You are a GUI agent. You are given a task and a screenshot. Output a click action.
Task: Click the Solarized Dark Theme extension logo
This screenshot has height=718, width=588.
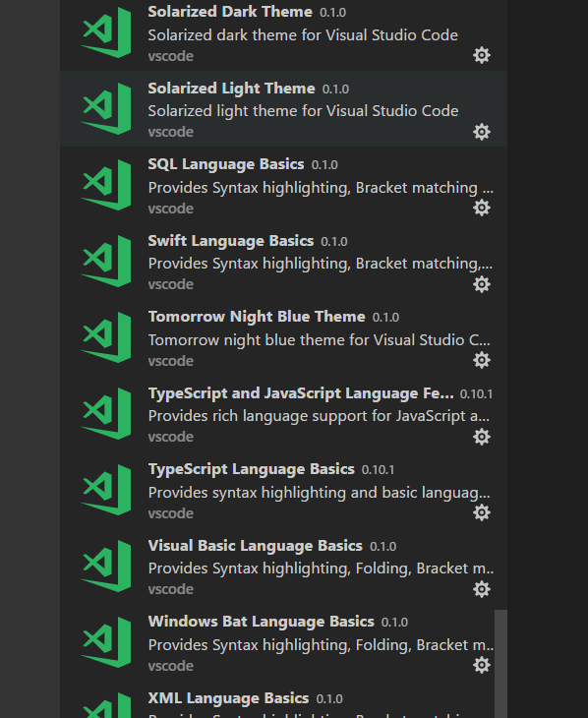(106, 32)
